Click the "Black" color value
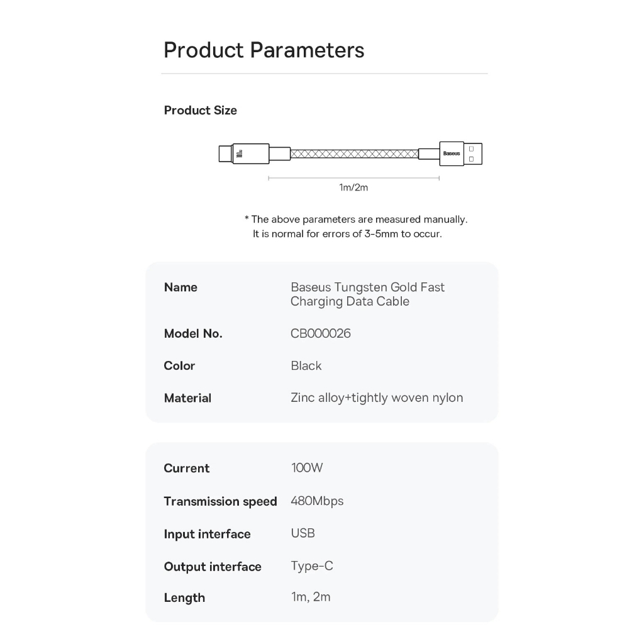Screen dimensions: 644x644 click(x=306, y=366)
